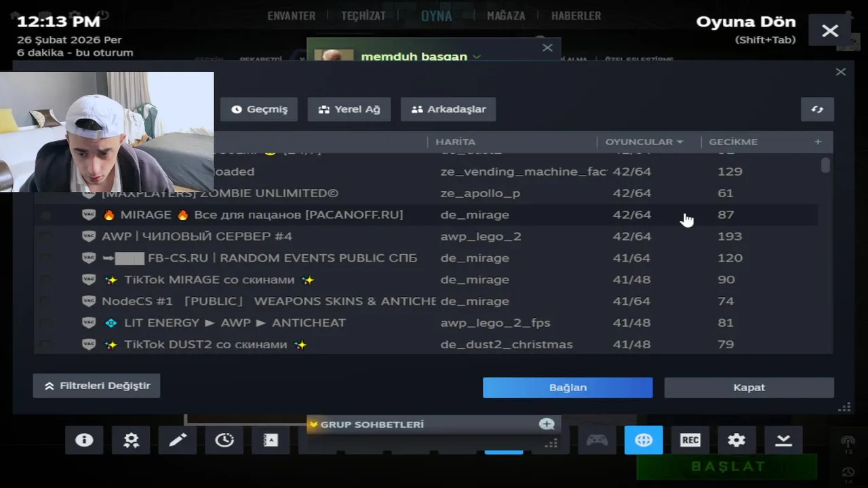The image size is (868, 488).
Task: Select server TikTok DUST2 со скинами
Action: click(426, 344)
